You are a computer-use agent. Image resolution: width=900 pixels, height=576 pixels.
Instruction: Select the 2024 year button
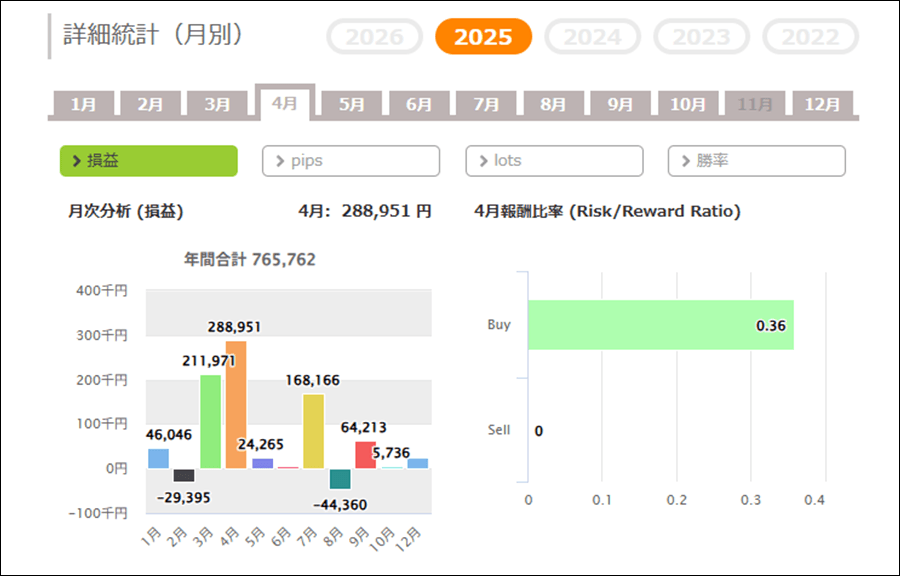coord(592,37)
